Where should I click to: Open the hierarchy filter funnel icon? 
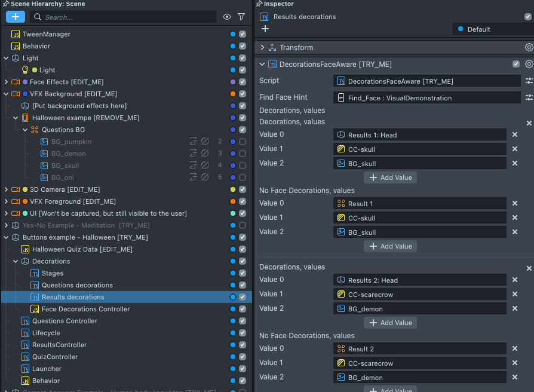[x=241, y=17]
